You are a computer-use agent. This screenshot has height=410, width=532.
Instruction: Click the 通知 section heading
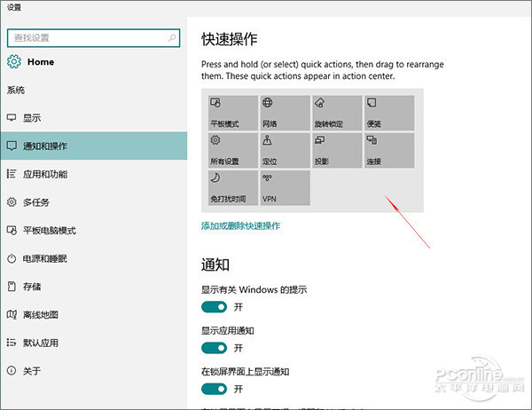(215, 264)
